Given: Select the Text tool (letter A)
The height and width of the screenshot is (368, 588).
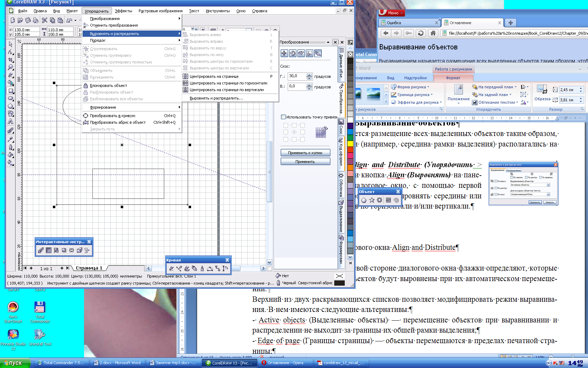Looking at the screenshot, I should click(10, 122).
